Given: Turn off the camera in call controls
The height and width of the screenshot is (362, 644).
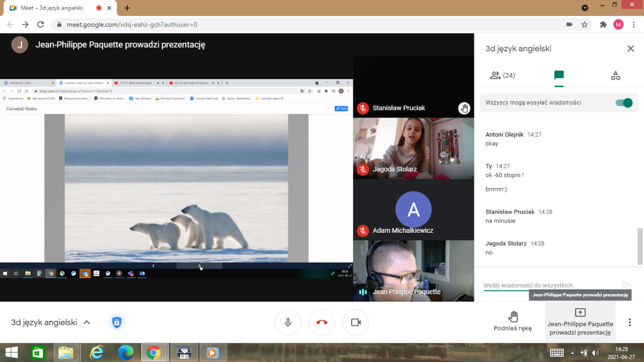Looking at the screenshot, I should 356,322.
